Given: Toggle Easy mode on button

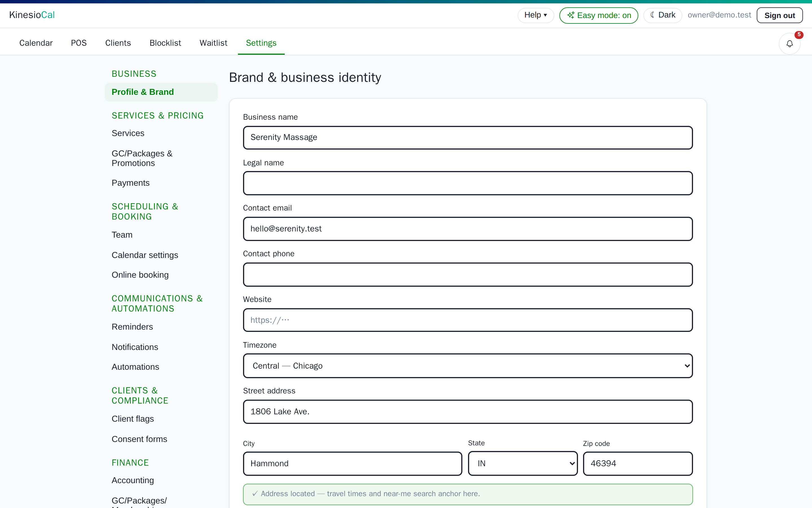Looking at the screenshot, I should click(x=599, y=16).
